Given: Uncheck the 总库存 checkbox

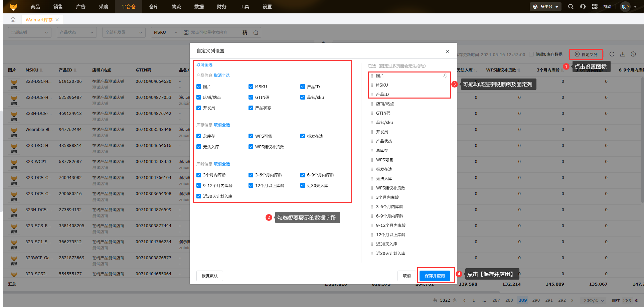Looking at the screenshot, I should coord(199,136).
